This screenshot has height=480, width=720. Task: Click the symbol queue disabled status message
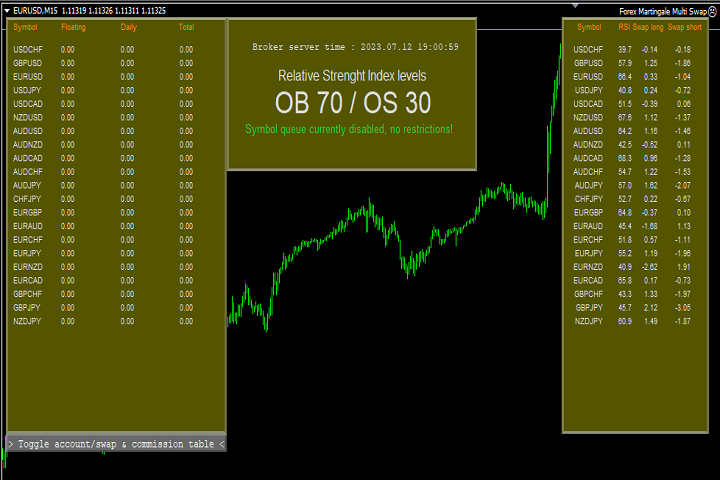(348, 129)
